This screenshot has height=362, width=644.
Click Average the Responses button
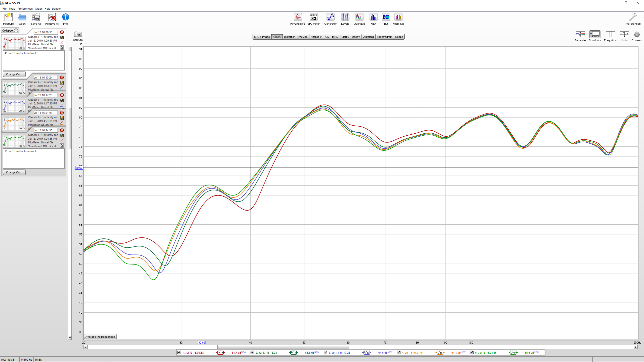coord(100,337)
